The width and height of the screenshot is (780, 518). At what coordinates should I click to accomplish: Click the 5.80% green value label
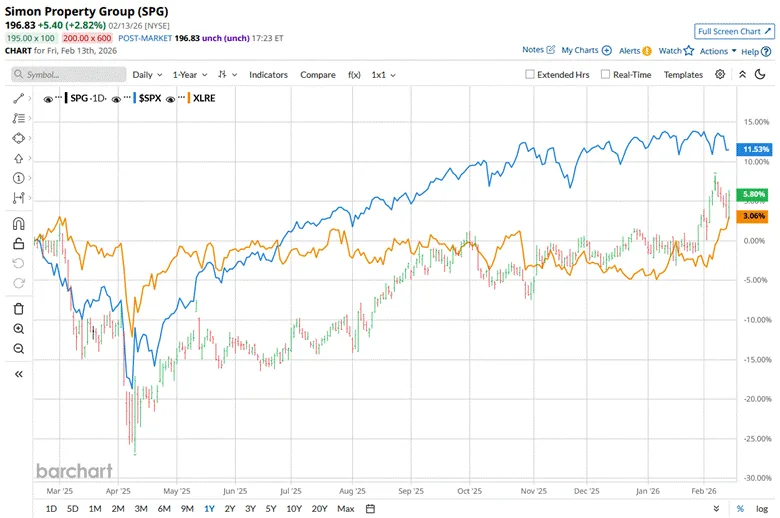[x=753, y=194]
